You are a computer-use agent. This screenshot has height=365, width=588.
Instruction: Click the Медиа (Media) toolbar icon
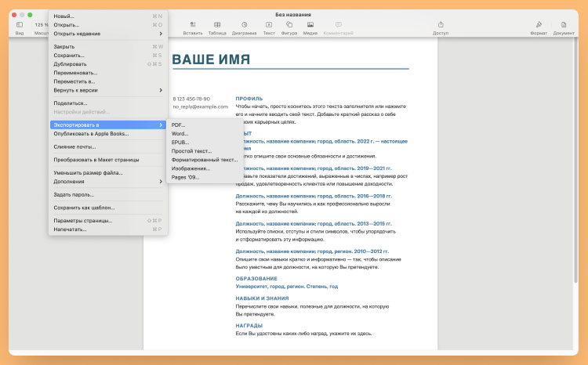[x=310, y=25]
